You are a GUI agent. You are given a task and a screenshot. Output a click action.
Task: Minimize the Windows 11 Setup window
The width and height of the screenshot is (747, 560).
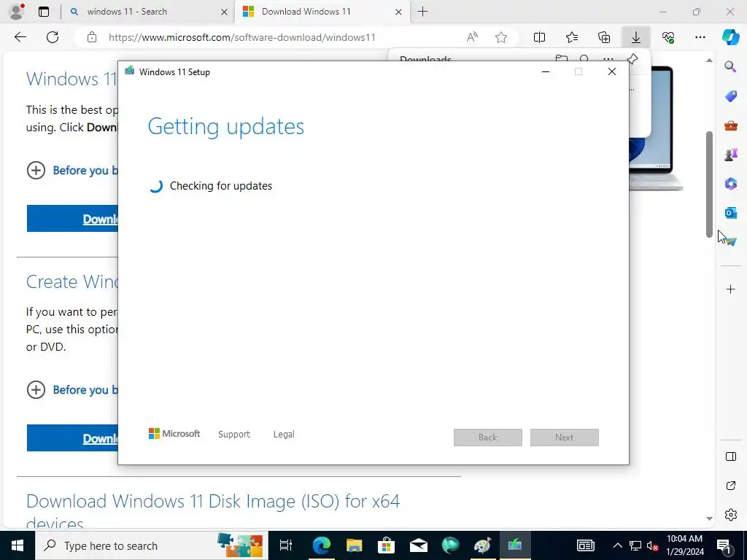click(x=546, y=72)
